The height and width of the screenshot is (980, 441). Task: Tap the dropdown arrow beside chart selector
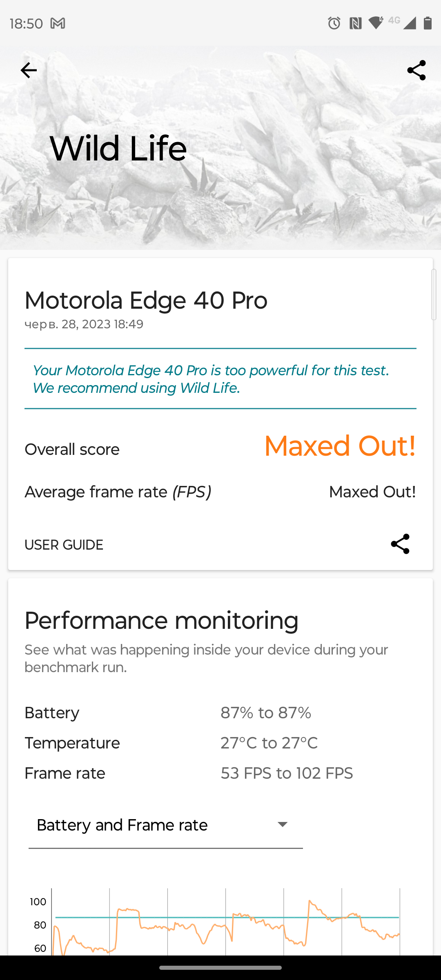point(283,824)
